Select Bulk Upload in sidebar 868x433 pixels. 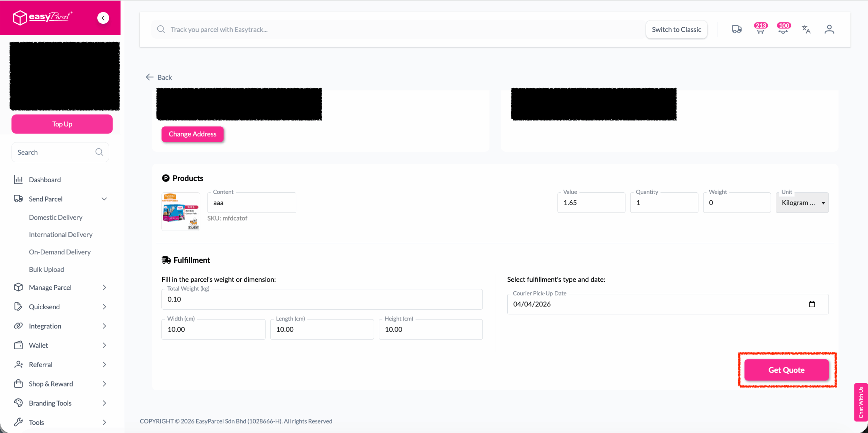[46, 269]
